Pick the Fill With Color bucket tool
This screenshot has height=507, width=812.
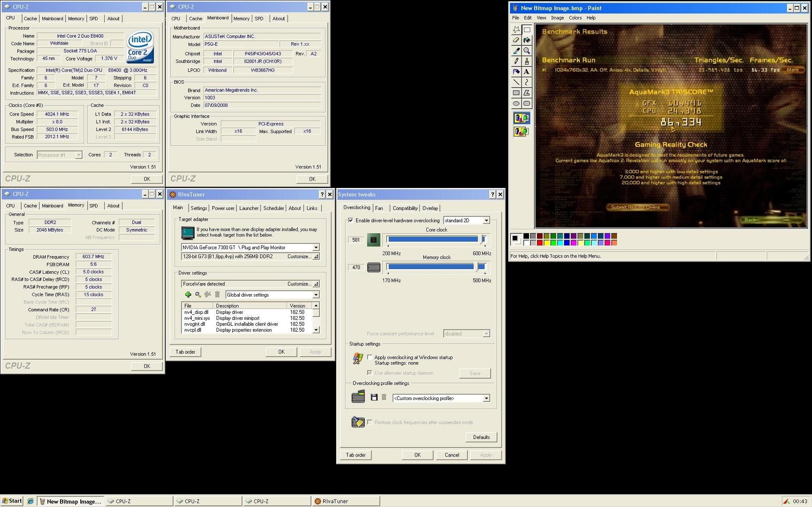click(527, 40)
